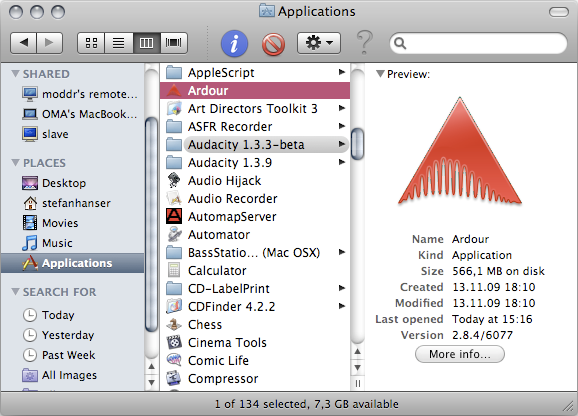Click the More info... button

click(x=460, y=354)
